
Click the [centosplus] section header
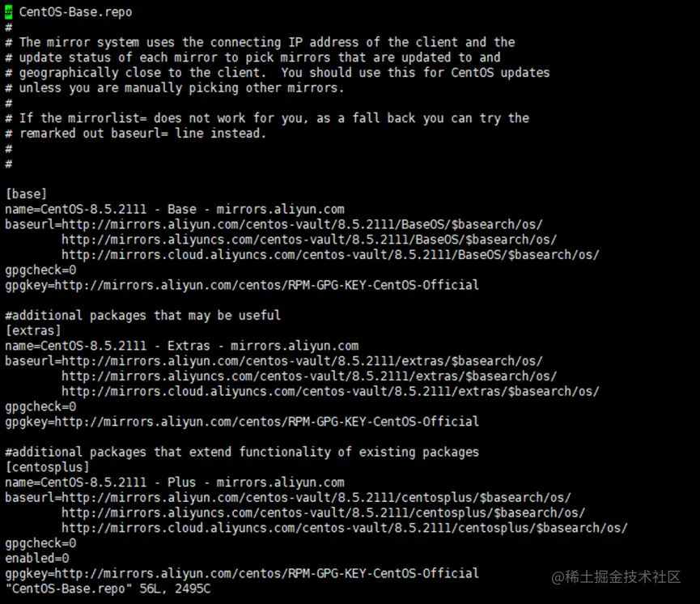point(47,467)
